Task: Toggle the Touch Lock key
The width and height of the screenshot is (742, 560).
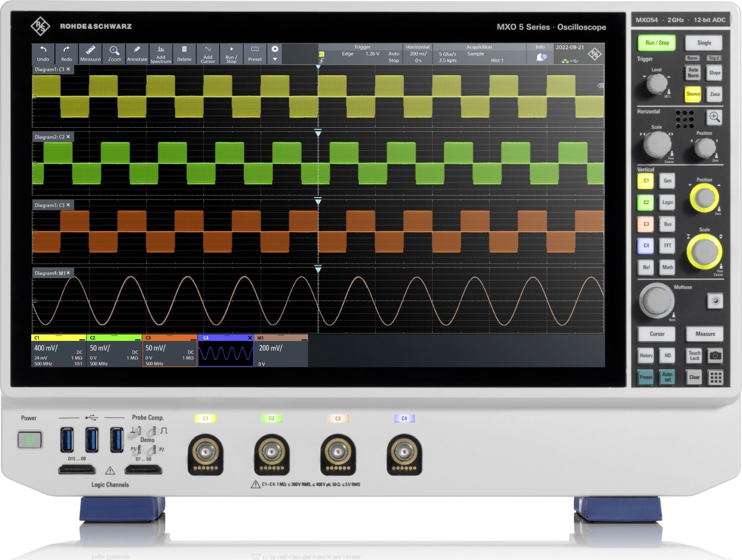Action: [695, 355]
